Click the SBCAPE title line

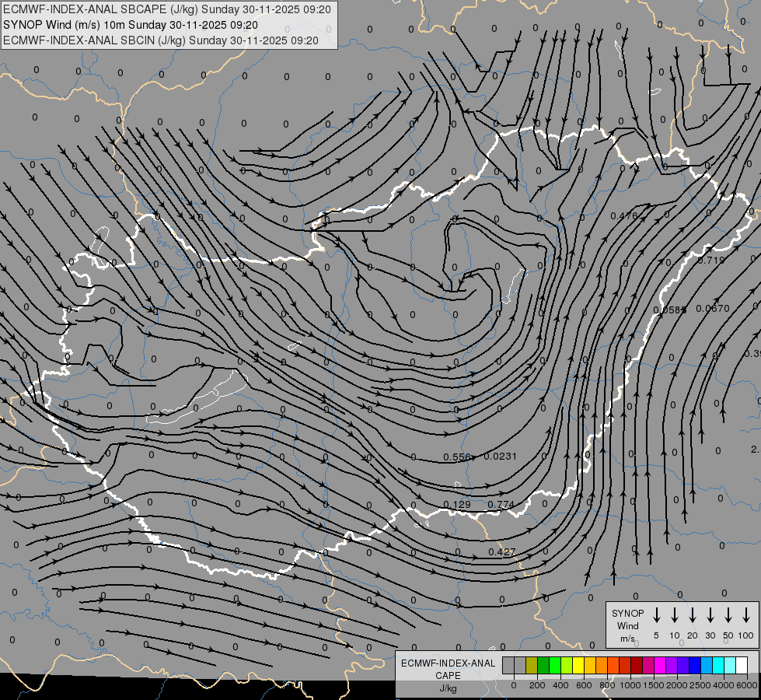(x=167, y=9)
